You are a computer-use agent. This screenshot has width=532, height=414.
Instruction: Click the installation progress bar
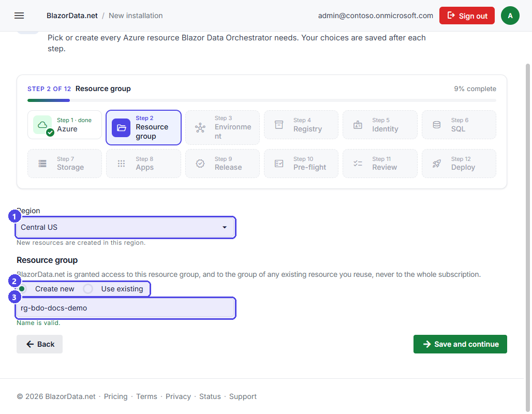tap(261, 100)
